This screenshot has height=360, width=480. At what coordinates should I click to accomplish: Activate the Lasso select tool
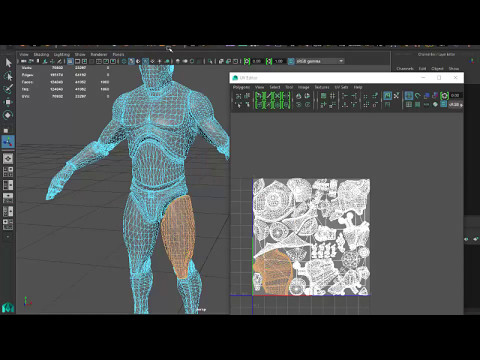click(8, 76)
